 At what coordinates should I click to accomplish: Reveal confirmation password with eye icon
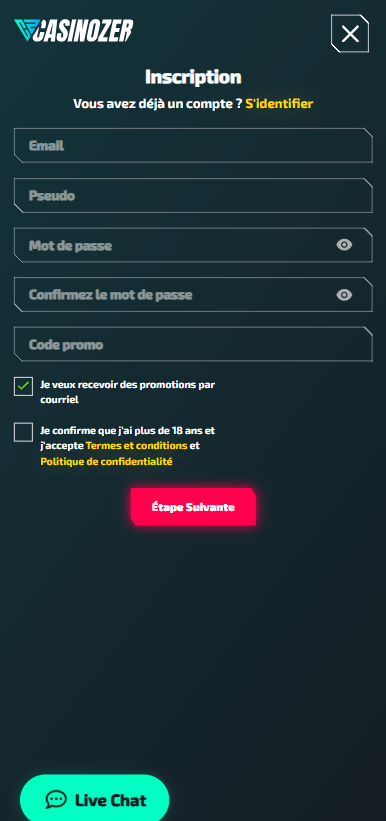tap(344, 295)
